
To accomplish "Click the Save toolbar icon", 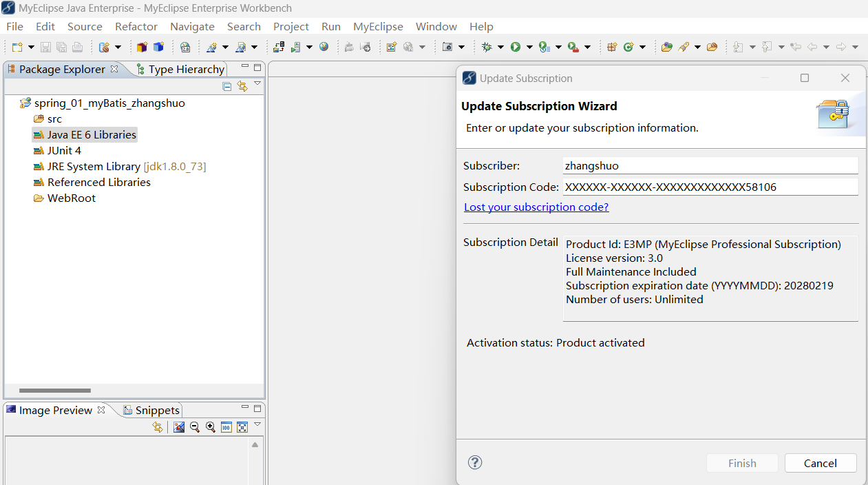I will 45,47.
